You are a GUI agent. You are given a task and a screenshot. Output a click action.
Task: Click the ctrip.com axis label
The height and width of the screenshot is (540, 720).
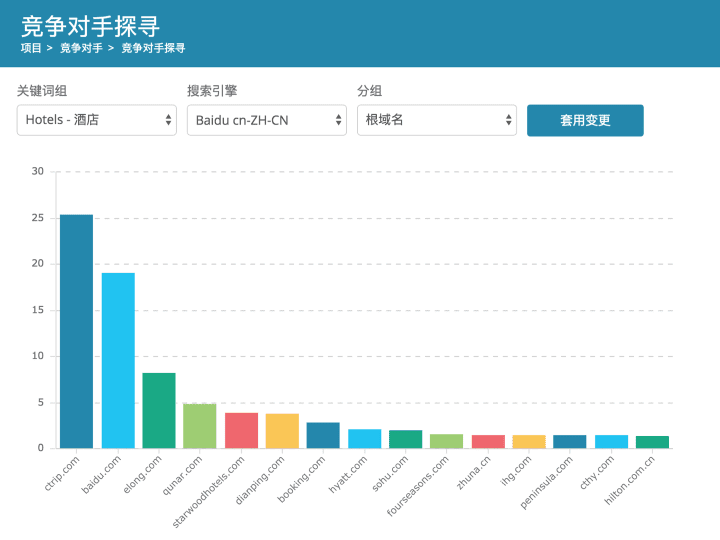[x=62, y=474]
